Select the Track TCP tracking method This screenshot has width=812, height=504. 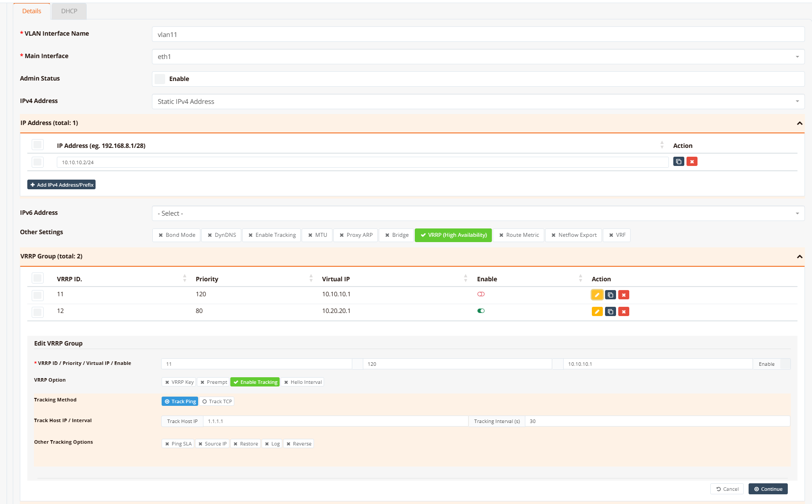point(217,401)
